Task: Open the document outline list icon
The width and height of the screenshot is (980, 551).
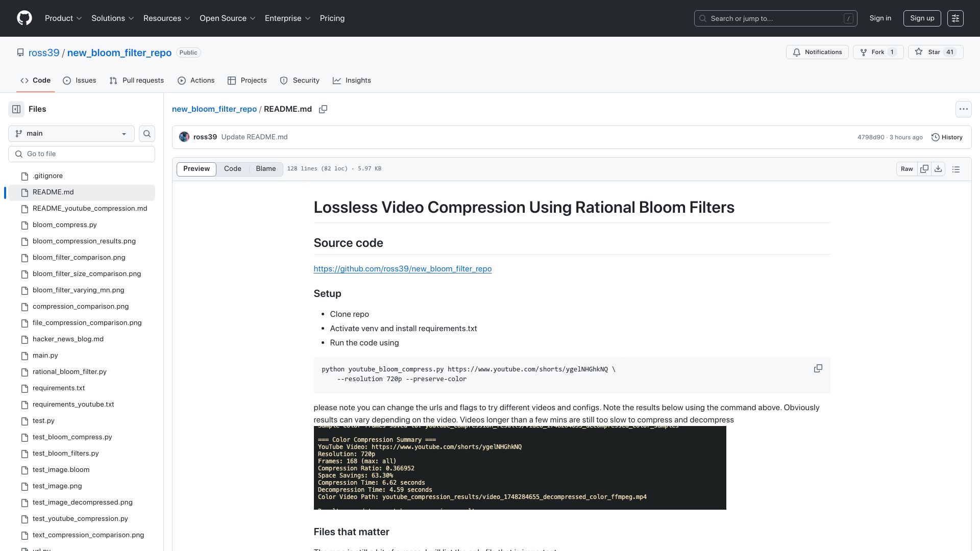Action: [x=956, y=169]
